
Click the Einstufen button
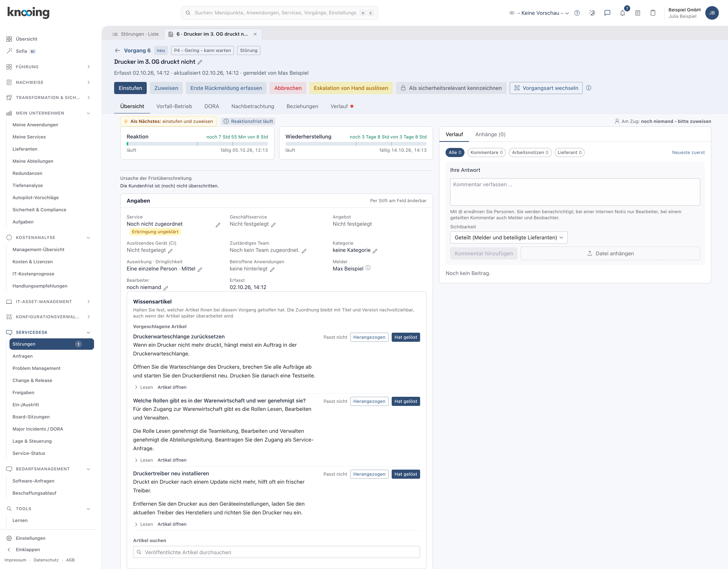(x=130, y=88)
